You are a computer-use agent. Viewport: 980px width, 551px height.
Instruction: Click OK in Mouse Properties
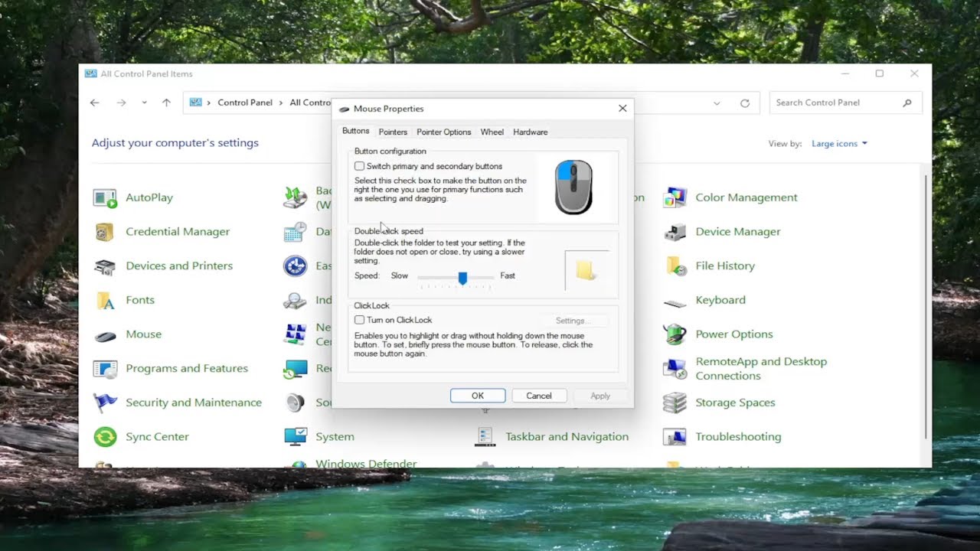(x=478, y=396)
